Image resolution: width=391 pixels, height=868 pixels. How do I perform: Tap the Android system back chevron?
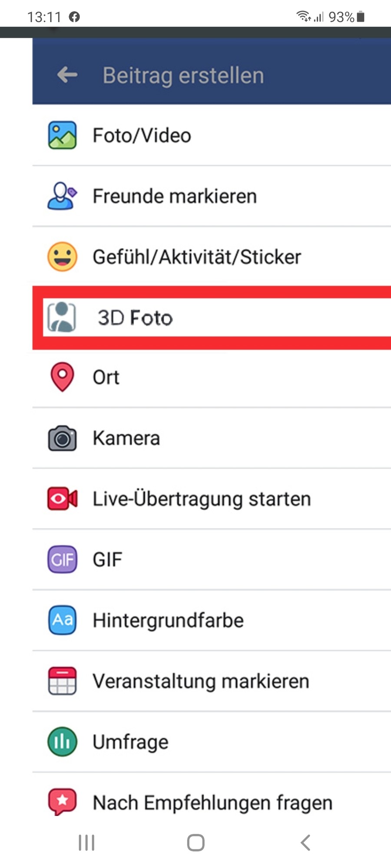click(x=305, y=843)
